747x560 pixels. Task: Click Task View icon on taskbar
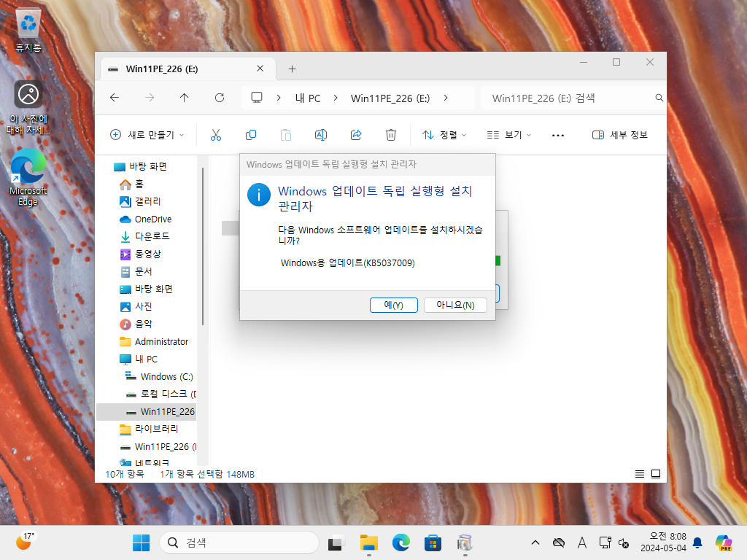pos(337,542)
